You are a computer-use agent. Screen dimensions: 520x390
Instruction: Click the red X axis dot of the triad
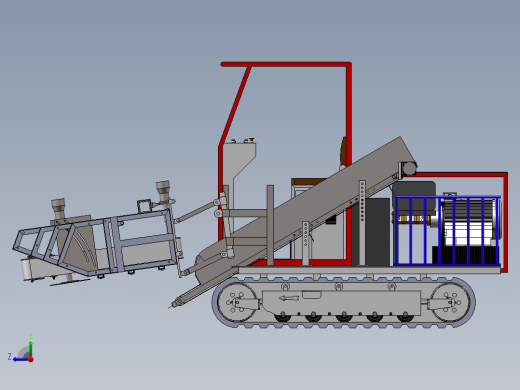31,359
